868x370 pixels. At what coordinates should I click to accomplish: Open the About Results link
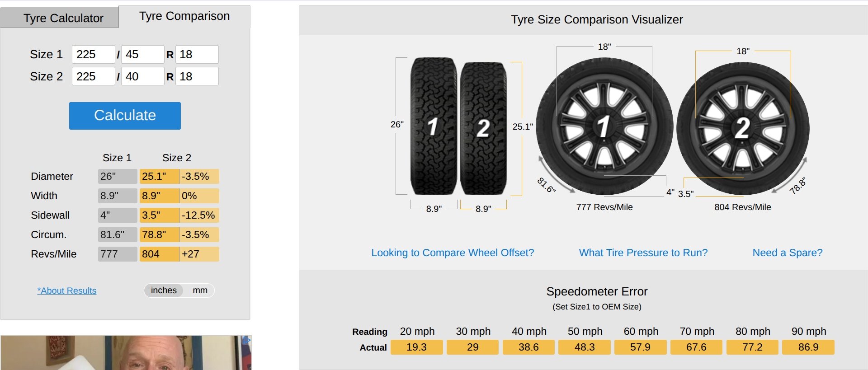[x=67, y=290]
